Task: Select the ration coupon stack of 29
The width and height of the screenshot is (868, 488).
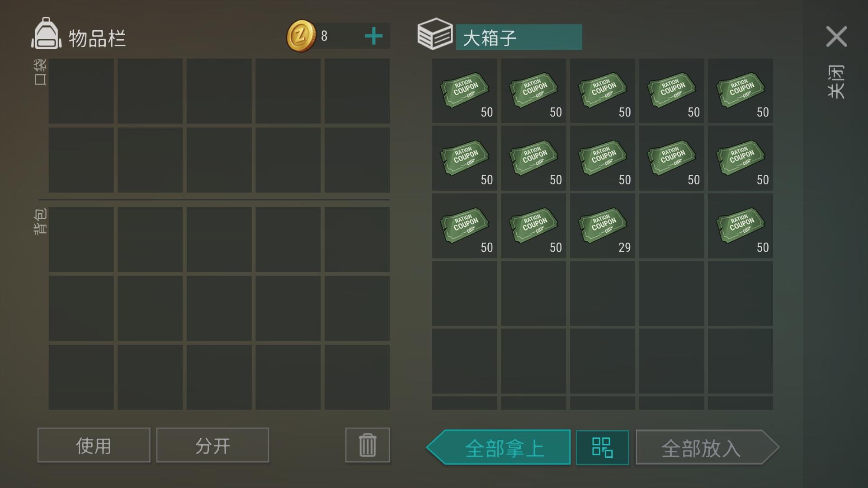Action: point(602,226)
